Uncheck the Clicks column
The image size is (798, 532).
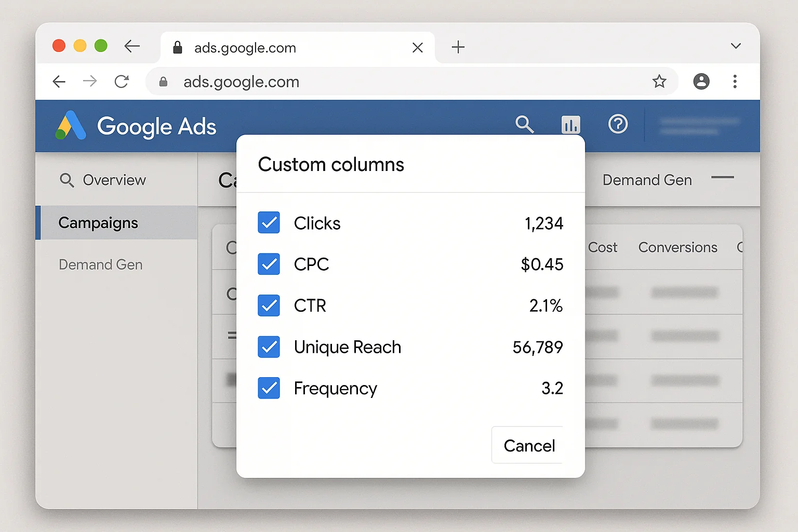(x=269, y=223)
